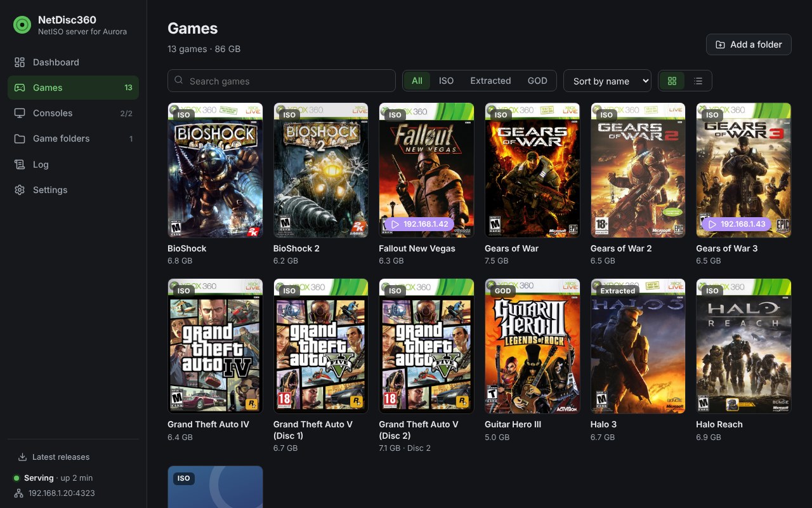Switch to grid view layout

click(x=672, y=81)
